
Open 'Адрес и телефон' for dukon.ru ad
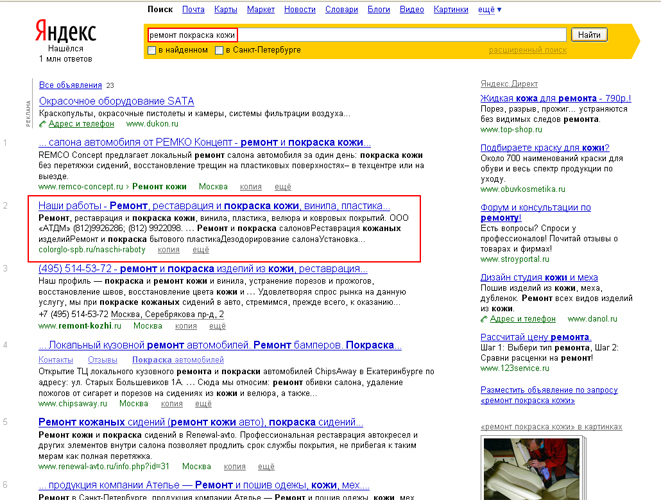[x=81, y=124]
